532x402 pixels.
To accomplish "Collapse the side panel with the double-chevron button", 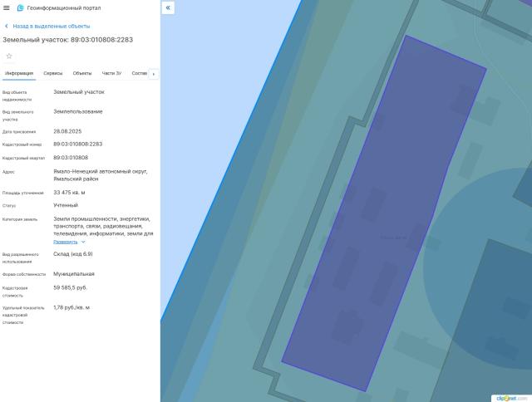I will pyautogui.click(x=168, y=7).
